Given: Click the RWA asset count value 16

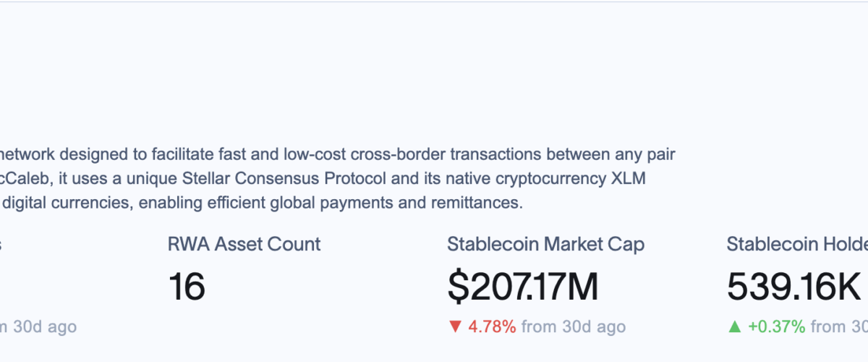Looking at the screenshot, I should [187, 287].
